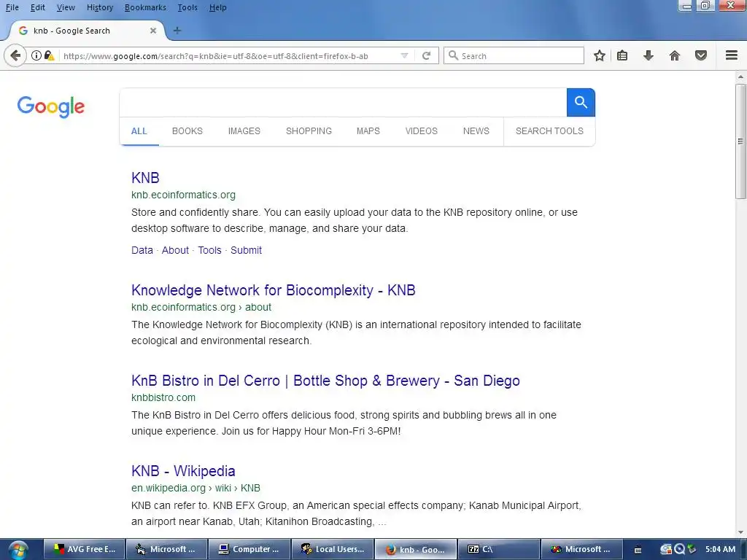
Task: Open the Submit sitelink
Action: (x=247, y=250)
